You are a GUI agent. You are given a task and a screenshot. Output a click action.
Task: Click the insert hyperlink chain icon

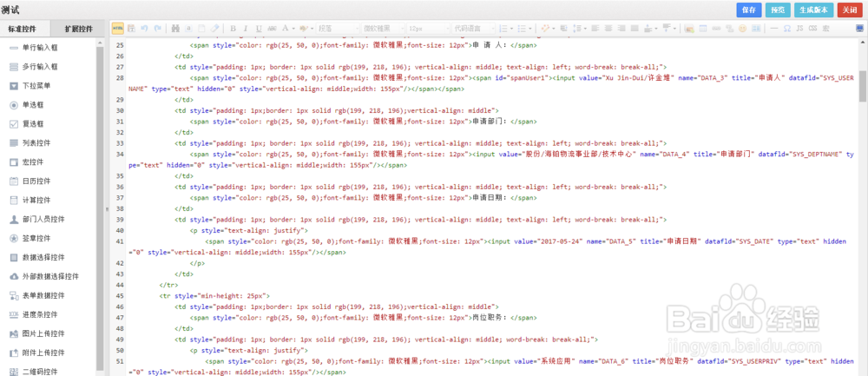[716, 29]
